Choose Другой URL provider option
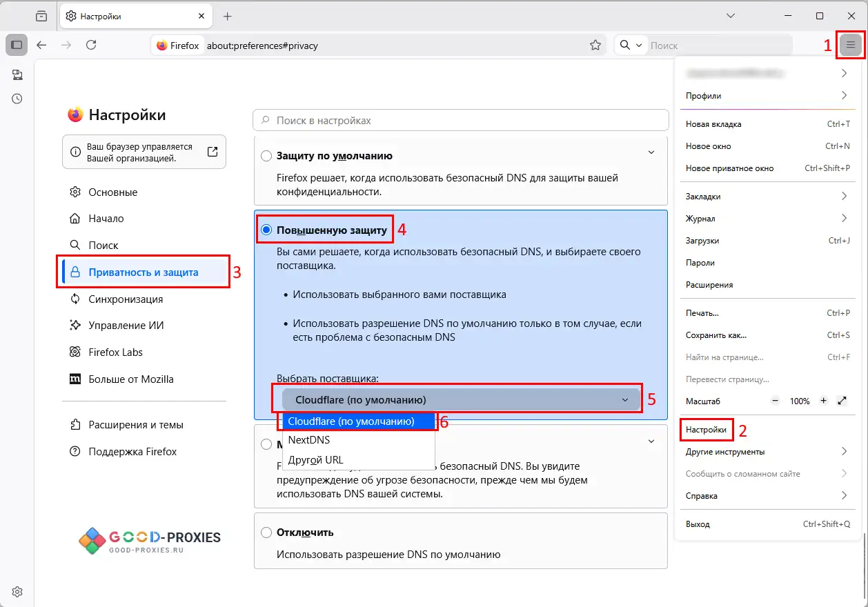 pos(359,459)
